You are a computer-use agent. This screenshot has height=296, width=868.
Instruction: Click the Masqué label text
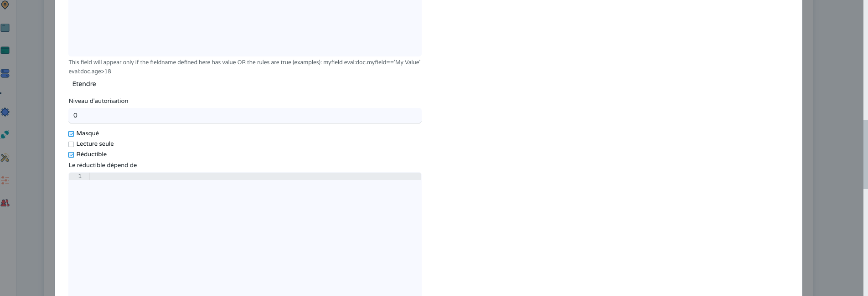pyautogui.click(x=88, y=133)
